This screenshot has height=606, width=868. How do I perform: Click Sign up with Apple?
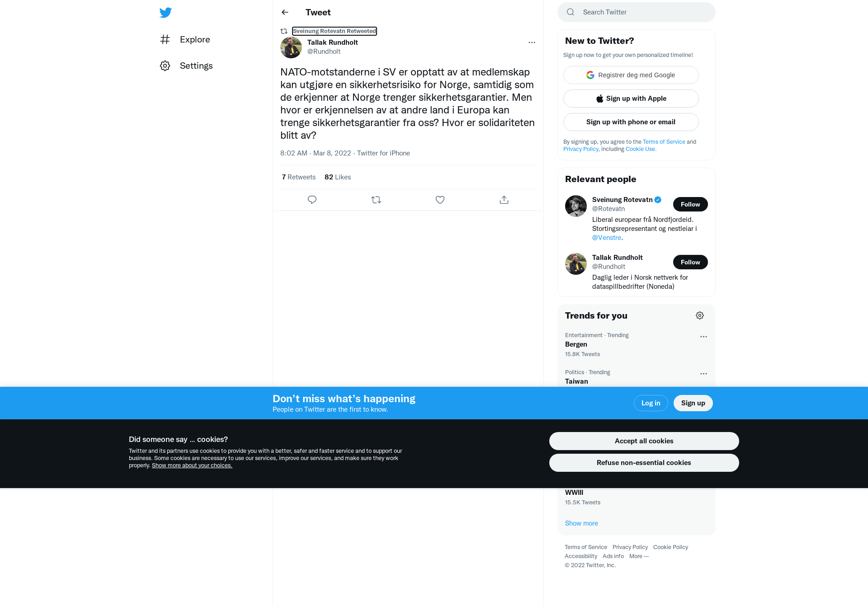[x=631, y=99]
